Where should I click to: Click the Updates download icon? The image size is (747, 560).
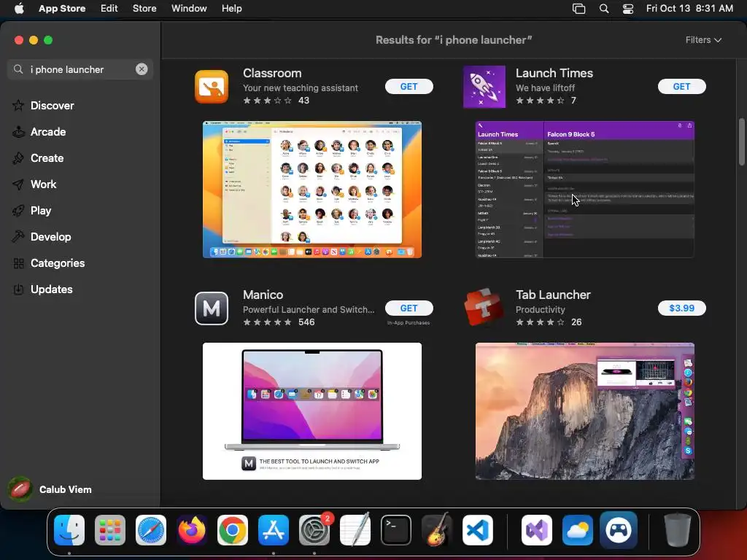tap(18, 289)
